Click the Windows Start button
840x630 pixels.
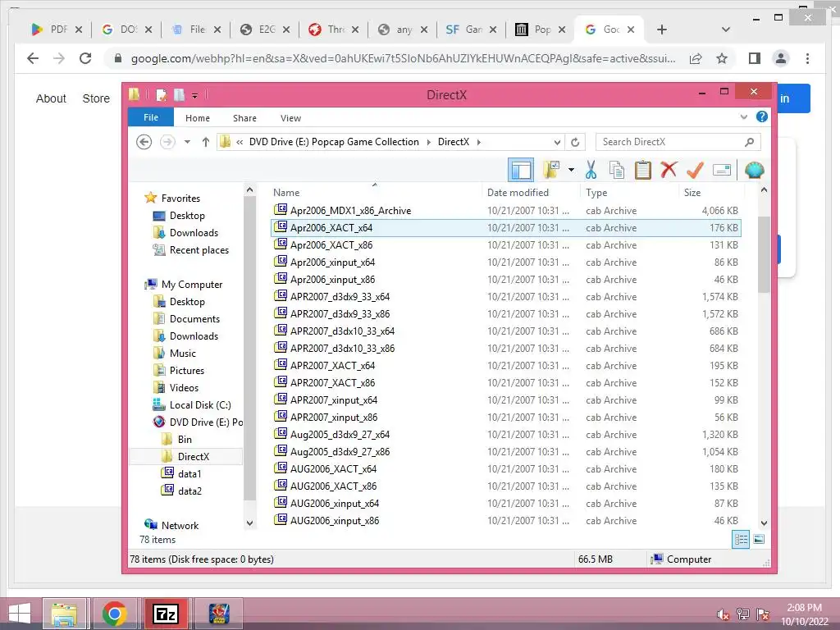click(20, 614)
